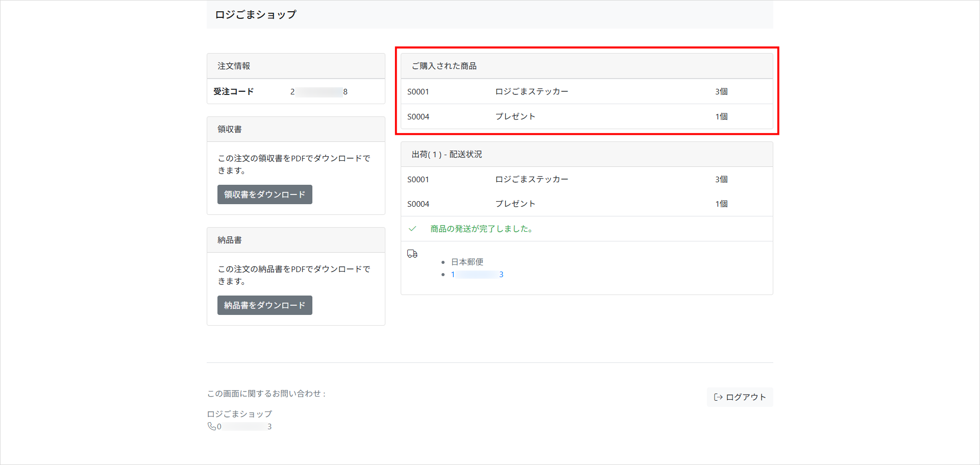Click the 出荷( 1 ) - 配送状況 heading
This screenshot has height=465, width=980.
(x=447, y=154)
